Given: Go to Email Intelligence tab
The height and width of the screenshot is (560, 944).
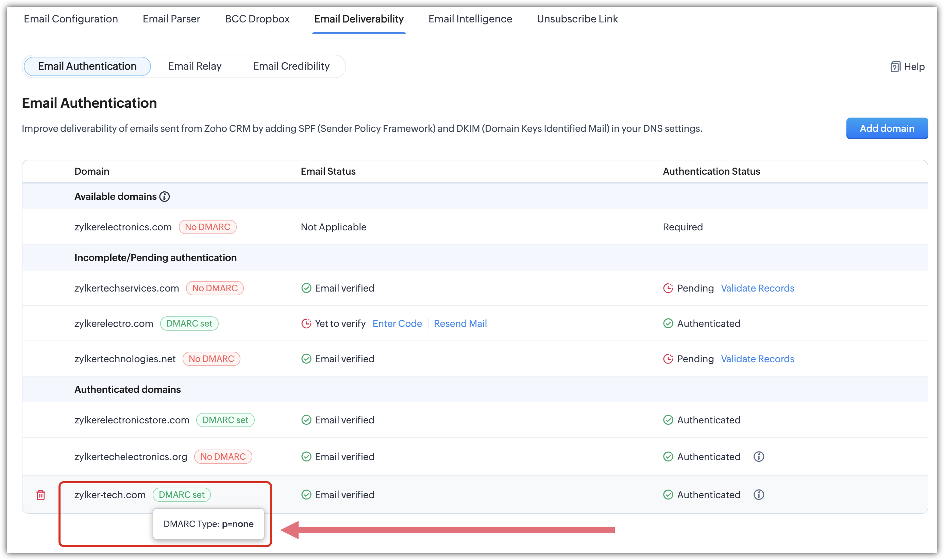Looking at the screenshot, I should click(470, 19).
